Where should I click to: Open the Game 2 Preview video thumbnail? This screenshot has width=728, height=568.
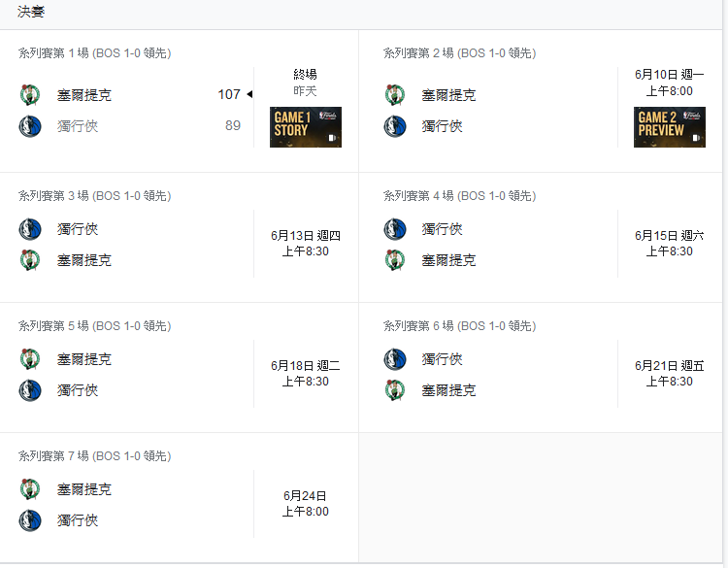670,127
